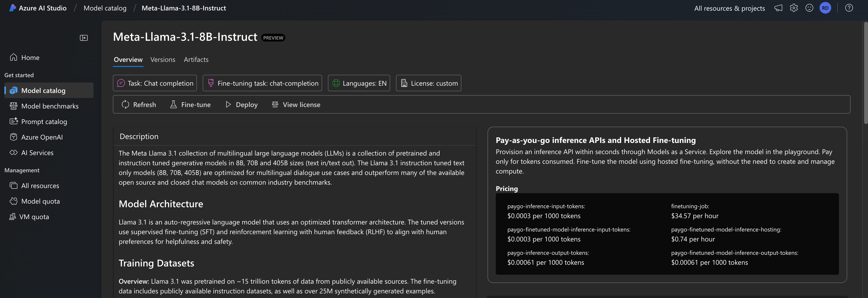Click the announcements megaphone icon
This screenshot has width=868, height=298.
pos(778,8)
